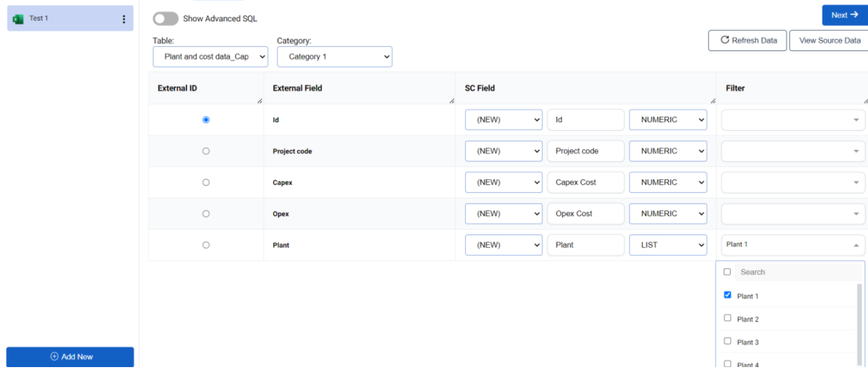Open the (NEW) dropdown in the Id row

504,119
